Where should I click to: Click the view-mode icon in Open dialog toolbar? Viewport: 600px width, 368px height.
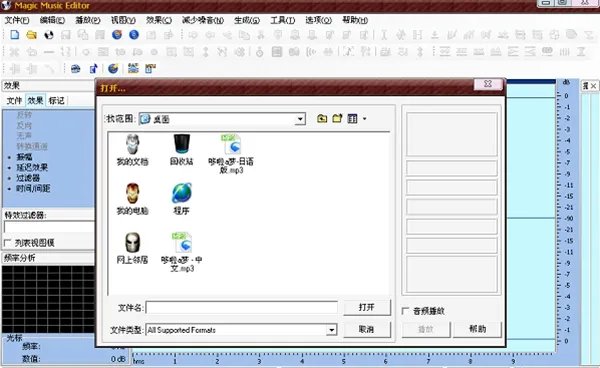pos(352,119)
